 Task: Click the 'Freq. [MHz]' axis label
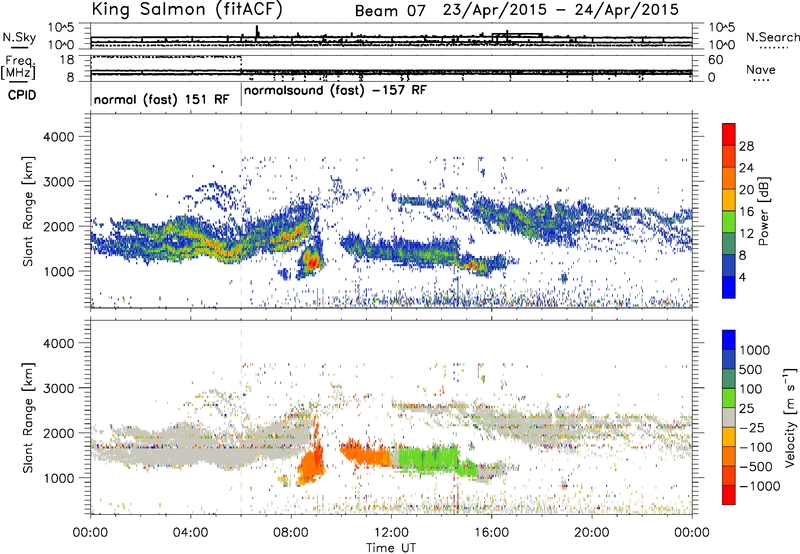[18, 67]
